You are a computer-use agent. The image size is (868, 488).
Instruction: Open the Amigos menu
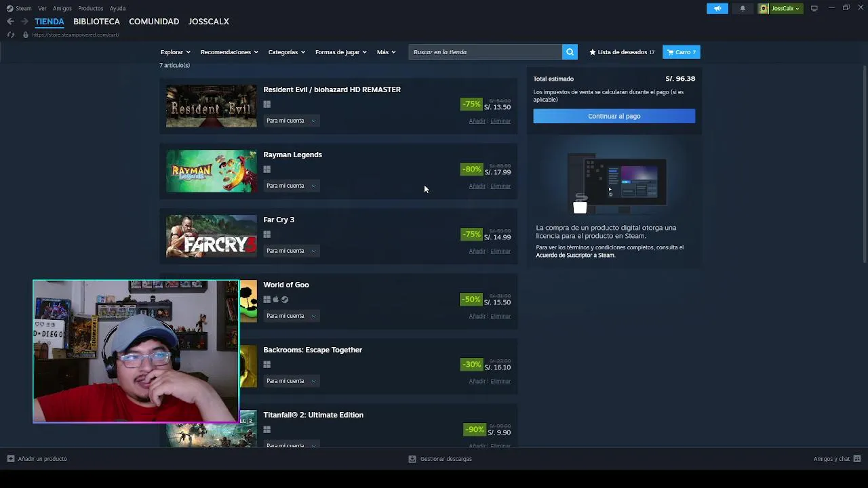click(x=62, y=9)
